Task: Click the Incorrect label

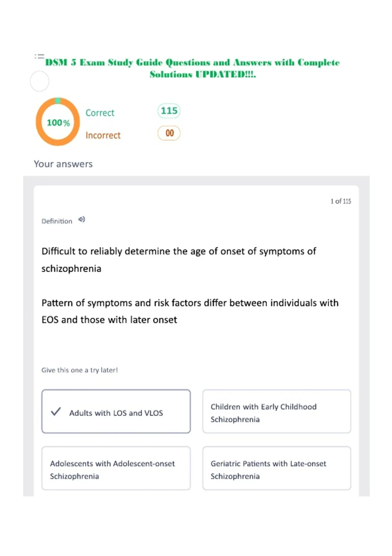Action: tap(103, 135)
